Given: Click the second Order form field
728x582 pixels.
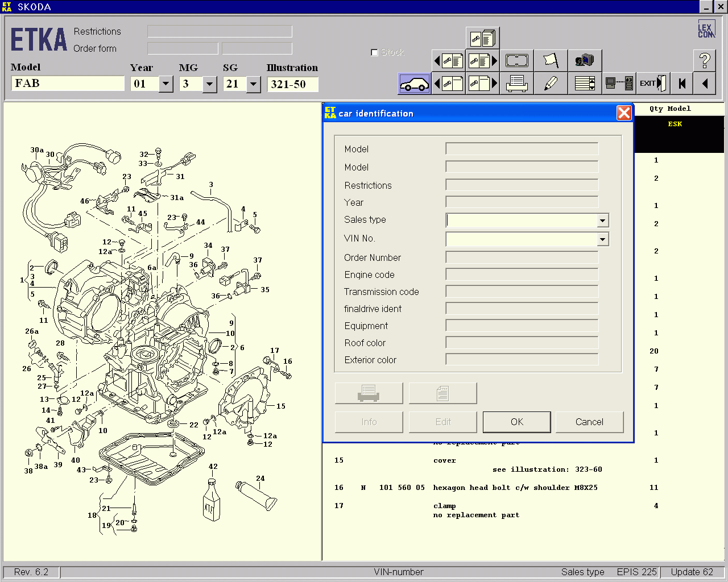Looking at the screenshot, I should tap(257, 48).
